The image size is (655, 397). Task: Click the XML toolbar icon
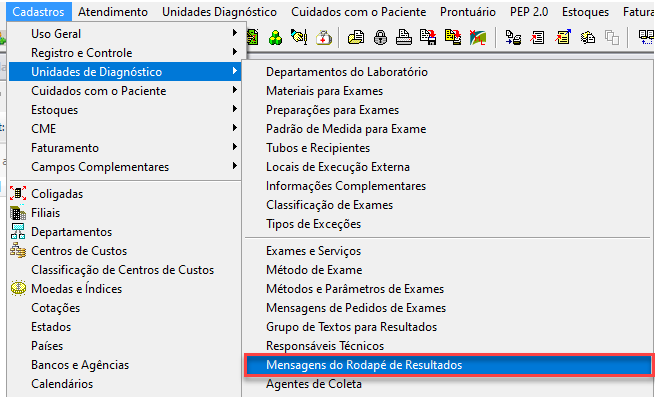[477, 38]
